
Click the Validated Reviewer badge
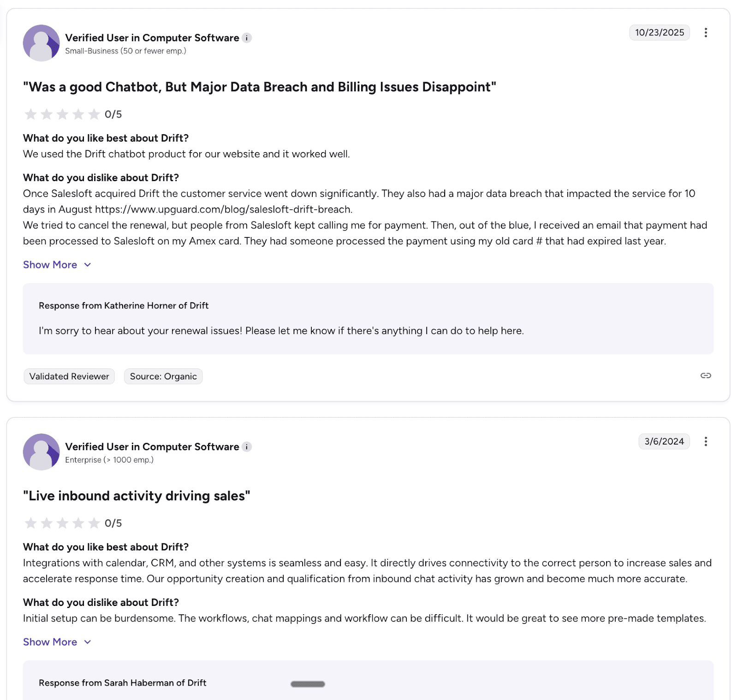[69, 376]
